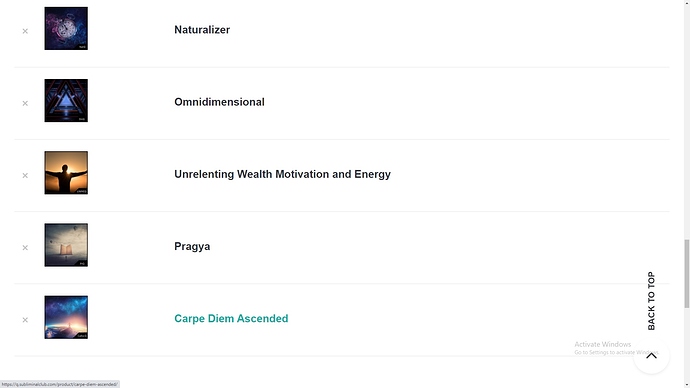Viewport: 690px width, 388px height.
Task: Remove Unrelenting Wealth Motivation and Energy item
Action: (25, 176)
